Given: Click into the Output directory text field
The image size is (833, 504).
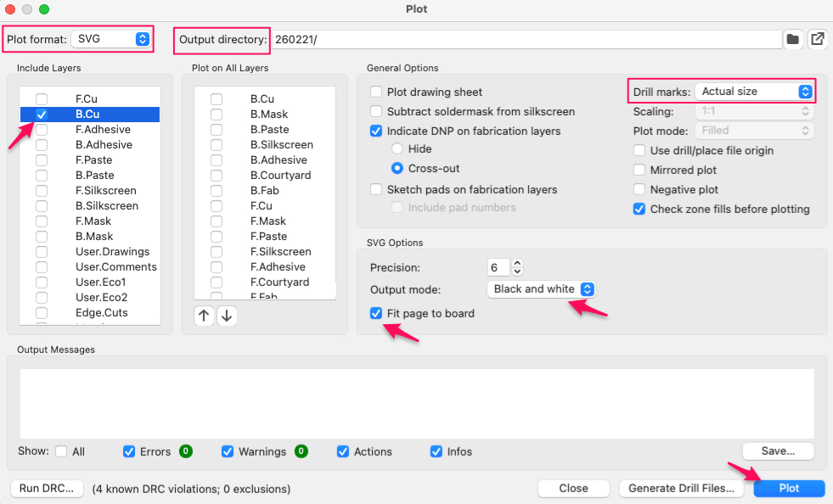Looking at the screenshot, I should click(x=525, y=39).
